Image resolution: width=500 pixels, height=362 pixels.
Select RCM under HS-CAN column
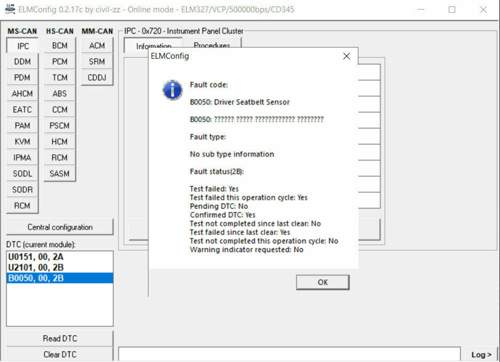click(x=60, y=158)
